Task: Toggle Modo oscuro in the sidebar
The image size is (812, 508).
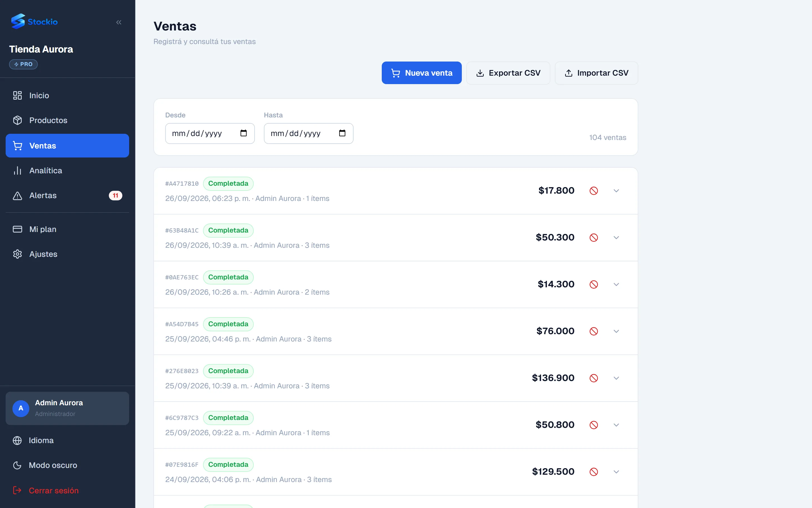Action: tap(67, 465)
